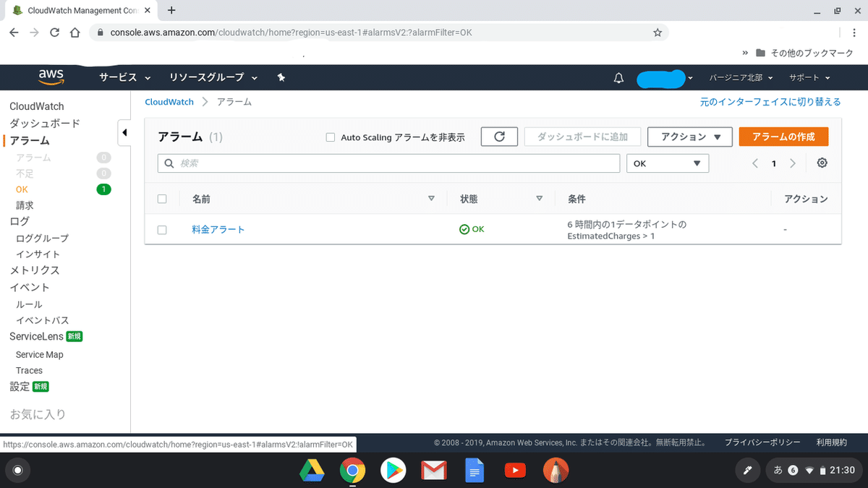Open ロググループ in sidebar
The width and height of the screenshot is (868, 488).
43,238
